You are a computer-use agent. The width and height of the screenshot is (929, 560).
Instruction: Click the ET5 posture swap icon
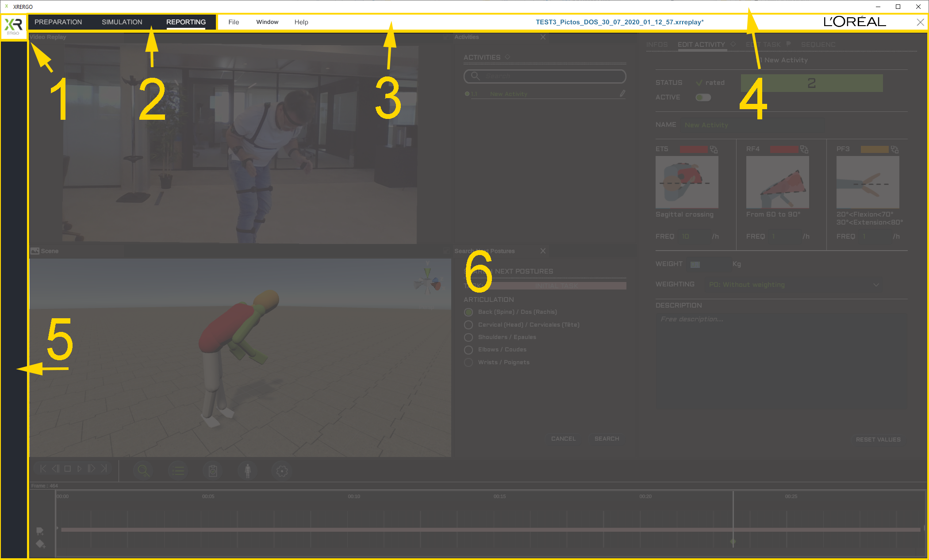[714, 149]
